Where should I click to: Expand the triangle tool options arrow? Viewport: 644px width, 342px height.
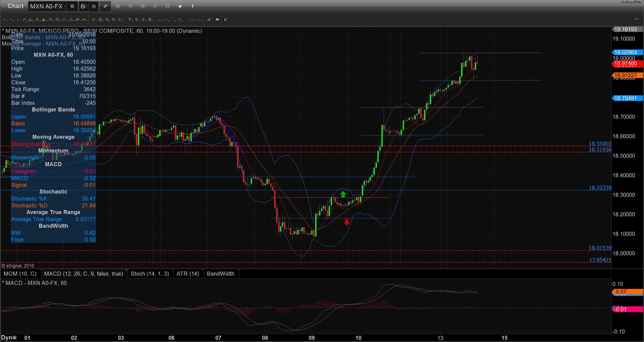pos(73,21)
